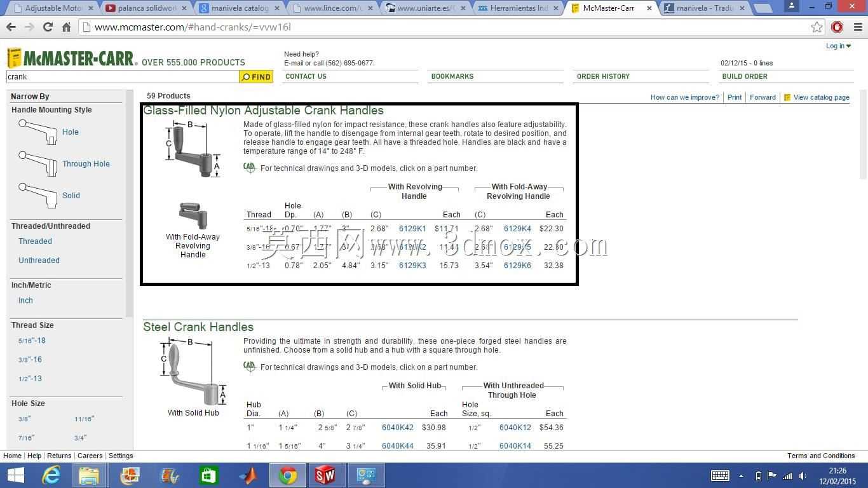
Task: Open the Windows Start button
Action: click(x=15, y=475)
